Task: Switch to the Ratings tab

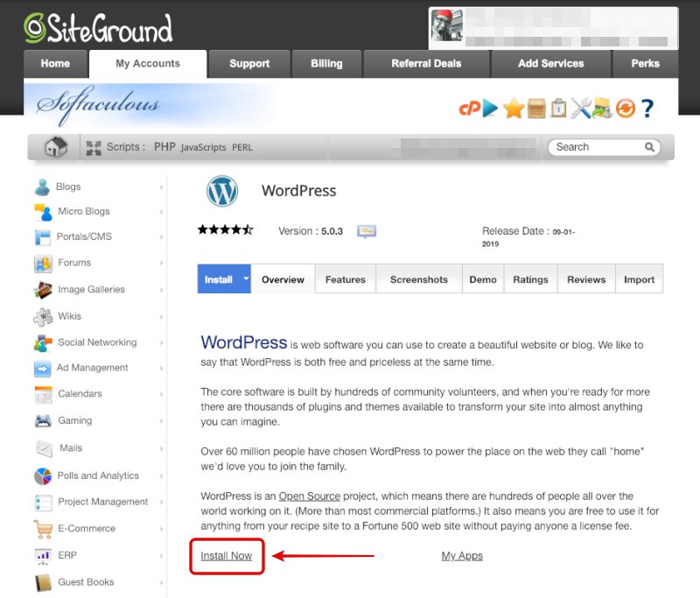Action: (530, 279)
